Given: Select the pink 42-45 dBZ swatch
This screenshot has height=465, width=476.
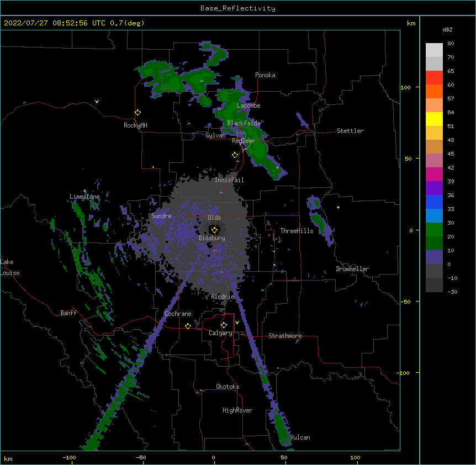Looking at the screenshot, I should (434, 161).
